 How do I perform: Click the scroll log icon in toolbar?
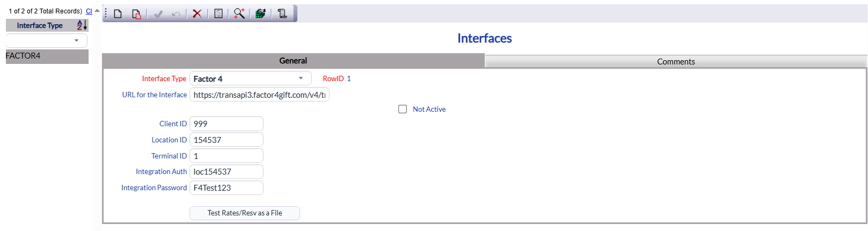click(282, 14)
